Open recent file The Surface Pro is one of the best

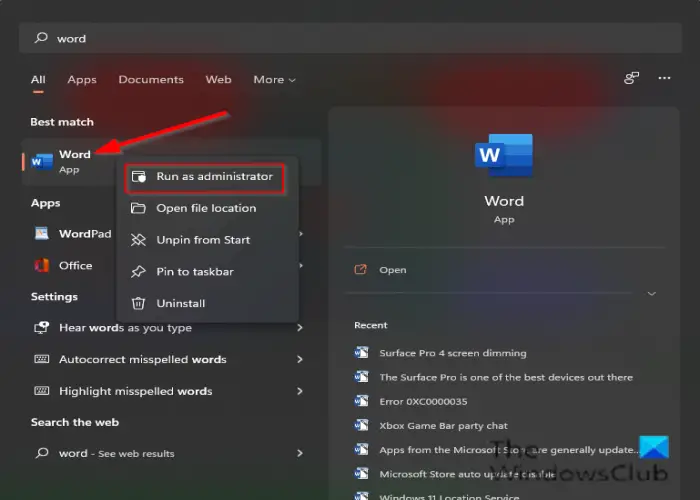pyautogui.click(x=506, y=377)
